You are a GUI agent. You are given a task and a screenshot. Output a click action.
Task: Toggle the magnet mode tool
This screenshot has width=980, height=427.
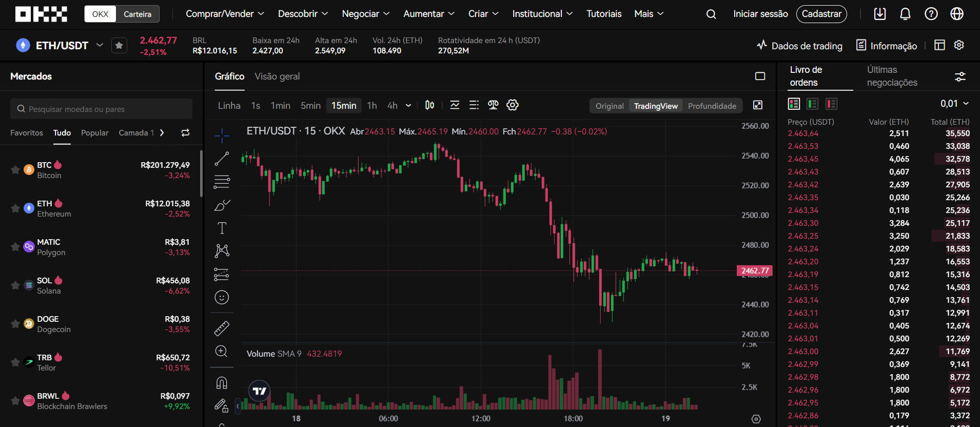(x=222, y=383)
